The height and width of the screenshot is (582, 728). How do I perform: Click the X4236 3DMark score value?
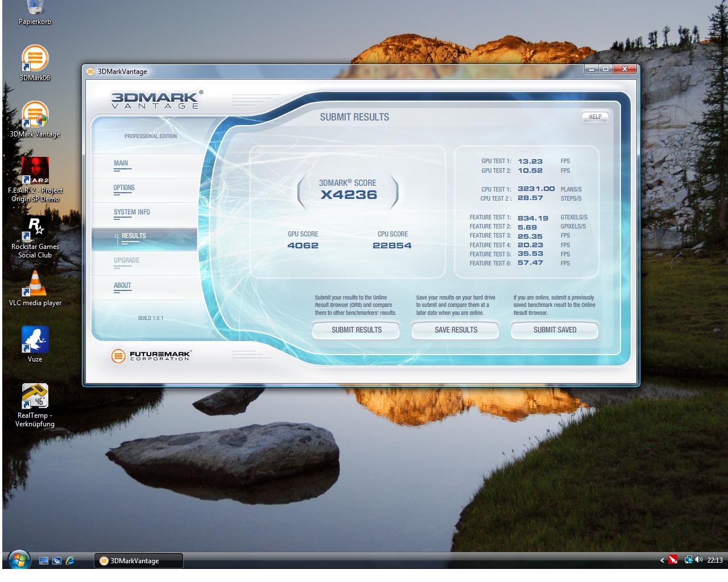point(349,194)
